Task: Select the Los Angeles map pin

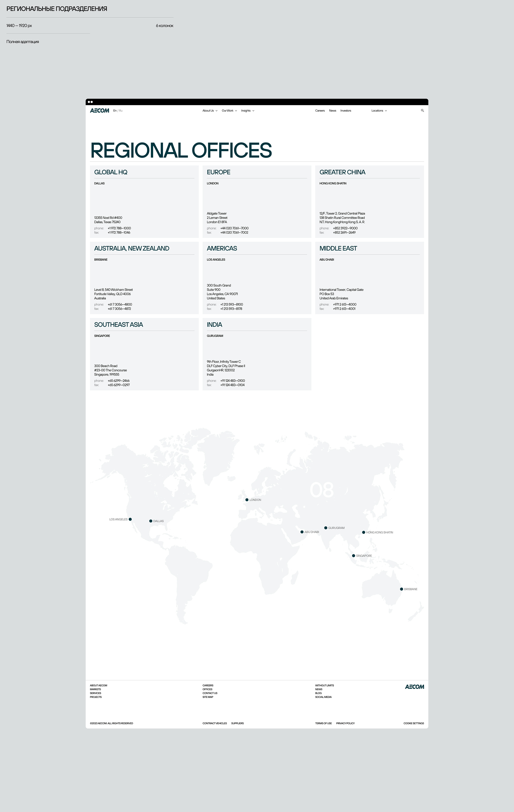Action: point(130,519)
